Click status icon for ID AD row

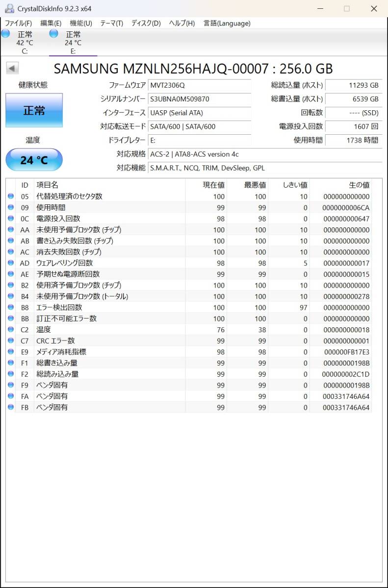pyautogui.click(x=11, y=263)
